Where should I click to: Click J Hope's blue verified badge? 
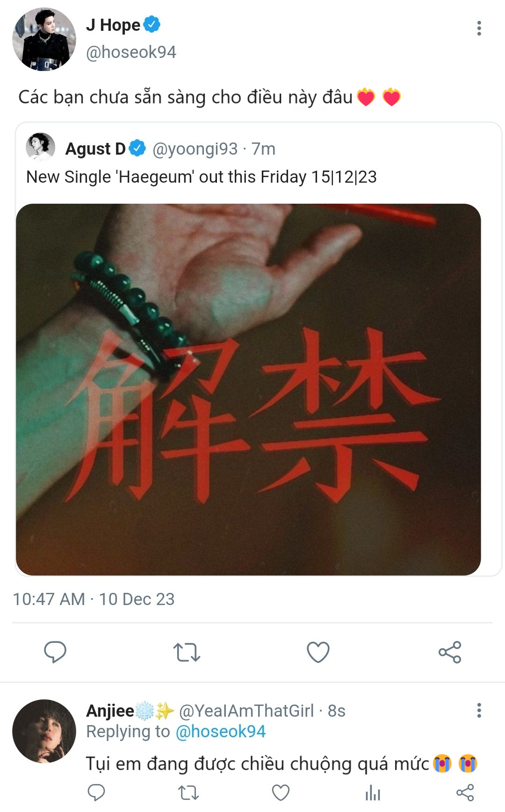point(151,24)
